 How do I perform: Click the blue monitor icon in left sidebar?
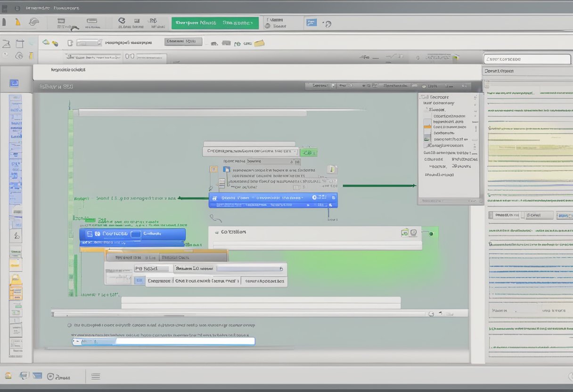(x=14, y=83)
